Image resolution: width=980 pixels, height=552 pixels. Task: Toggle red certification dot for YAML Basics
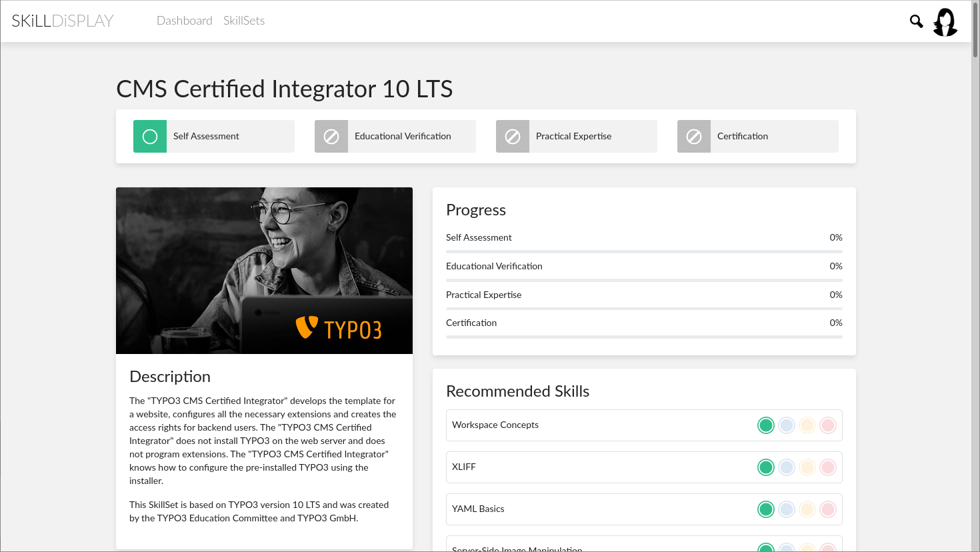[828, 509]
